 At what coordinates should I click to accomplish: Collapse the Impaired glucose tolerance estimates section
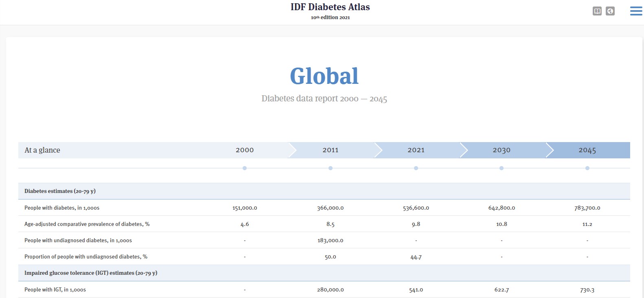coord(91,273)
